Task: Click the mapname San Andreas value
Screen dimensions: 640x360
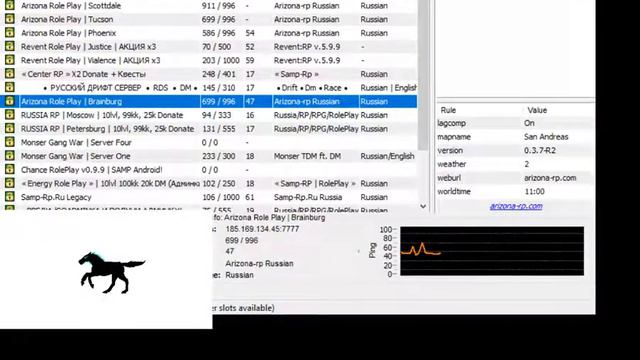Action: tap(546, 137)
